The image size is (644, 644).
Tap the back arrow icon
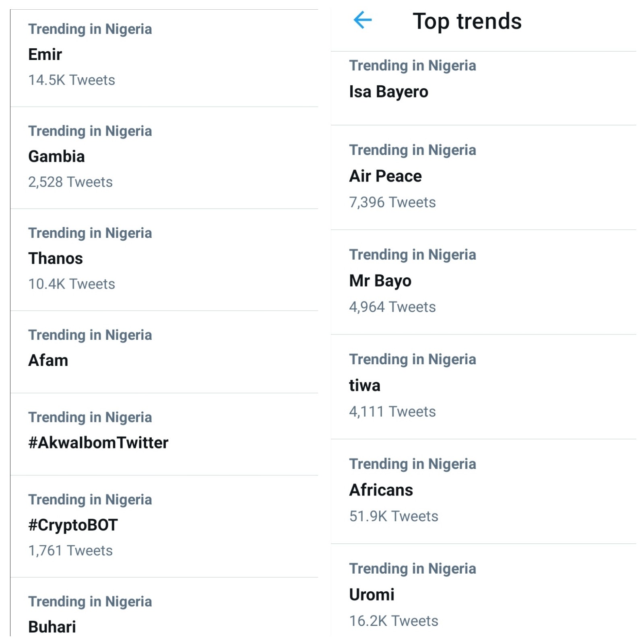click(x=362, y=20)
